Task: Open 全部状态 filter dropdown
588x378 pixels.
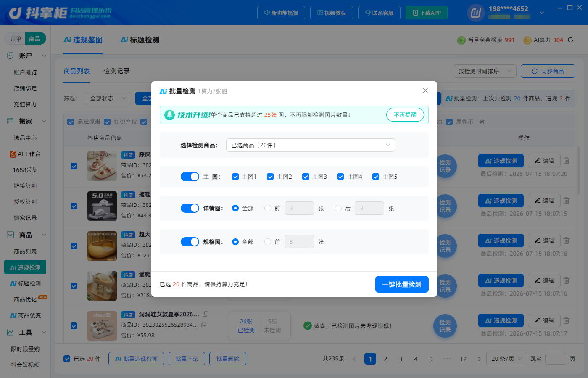Action: (x=108, y=98)
